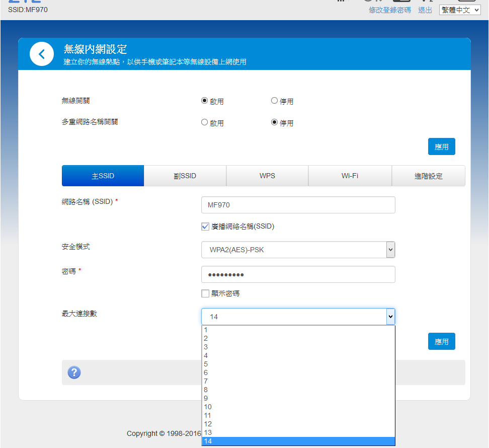The width and height of the screenshot is (489, 448).
Task: Check the show password (顯示密碼) box
Action: point(205,293)
